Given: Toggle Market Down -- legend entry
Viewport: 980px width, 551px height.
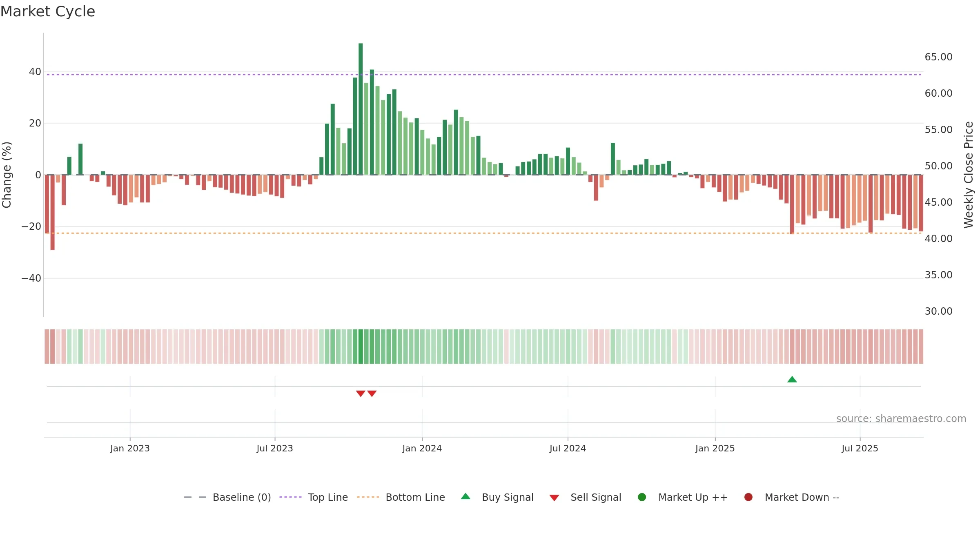Looking at the screenshot, I should pos(792,497).
